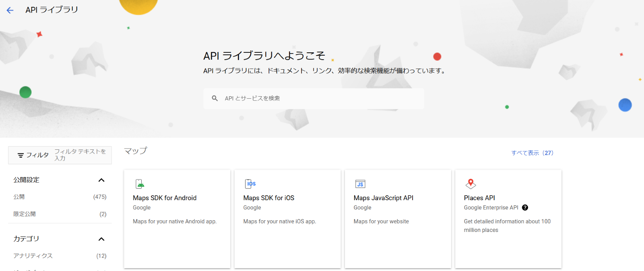Search in the API とサービスを検索 field
Viewport: 644px width, 271px height.
[x=314, y=99]
